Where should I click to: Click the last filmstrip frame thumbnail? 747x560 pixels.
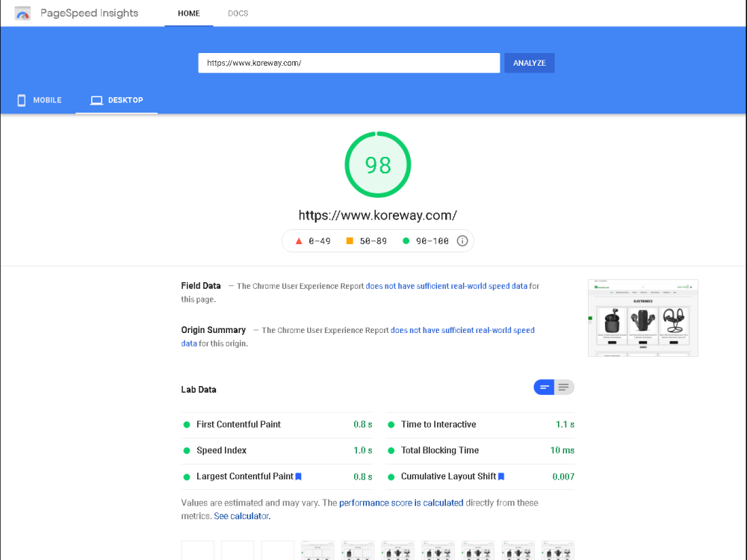pyautogui.click(x=558, y=550)
